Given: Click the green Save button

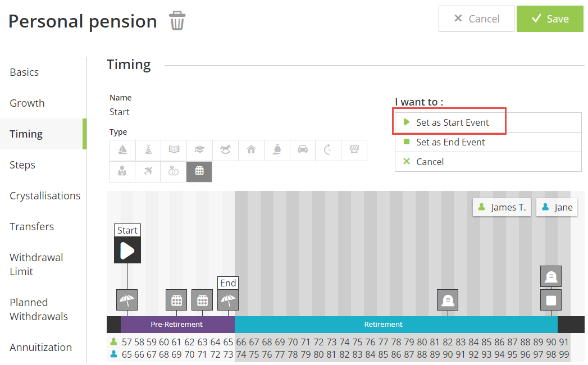Looking at the screenshot, I should [x=550, y=19].
